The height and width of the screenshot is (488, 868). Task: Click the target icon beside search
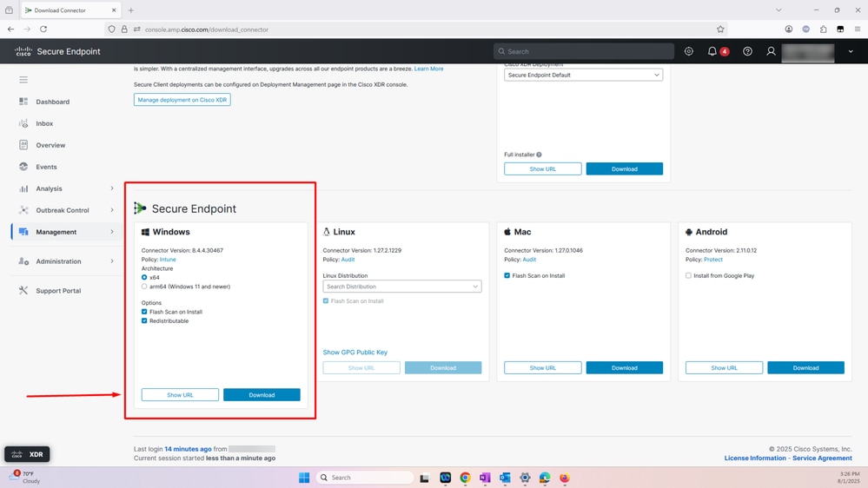click(x=689, y=51)
